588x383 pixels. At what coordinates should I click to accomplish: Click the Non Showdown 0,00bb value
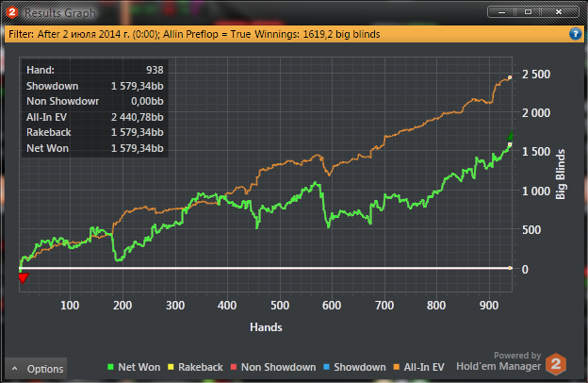147,101
